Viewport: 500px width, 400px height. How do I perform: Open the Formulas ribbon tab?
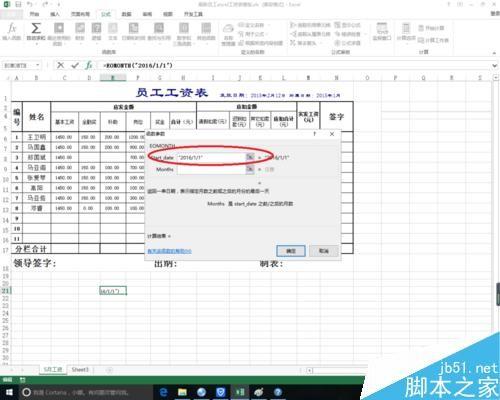click(x=106, y=14)
